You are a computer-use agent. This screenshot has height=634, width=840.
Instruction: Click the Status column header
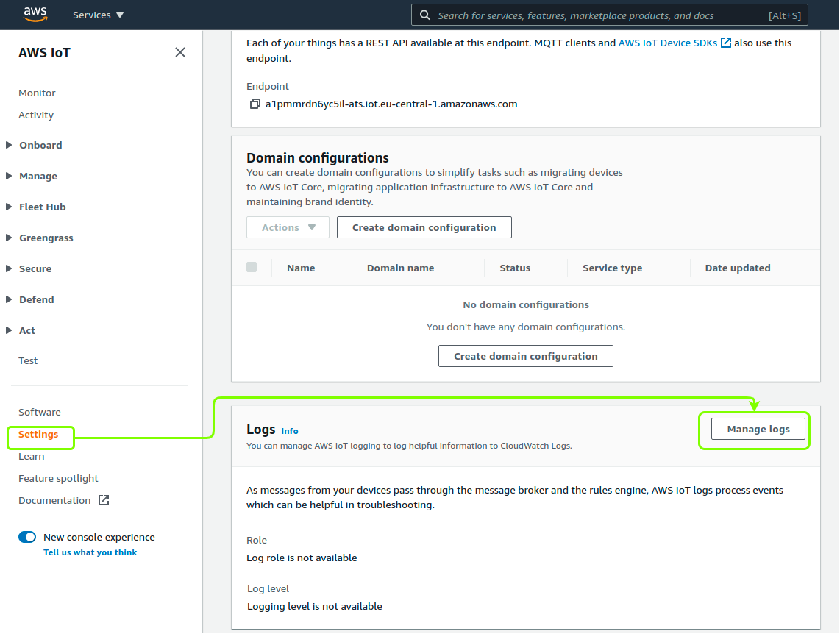515,268
